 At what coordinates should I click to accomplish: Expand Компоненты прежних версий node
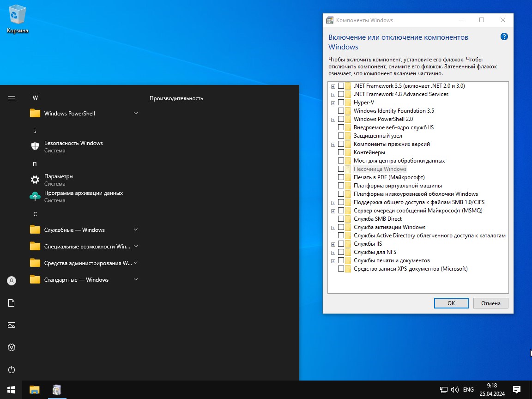[x=333, y=145]
